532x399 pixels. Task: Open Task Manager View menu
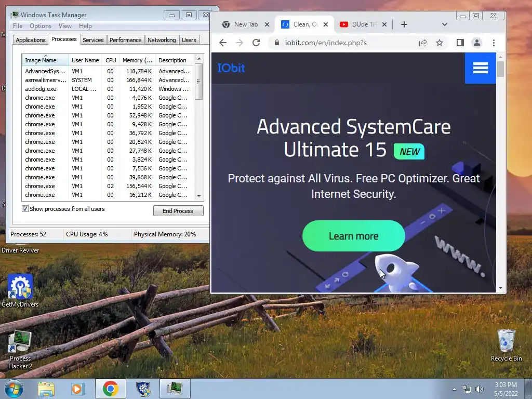65,26
